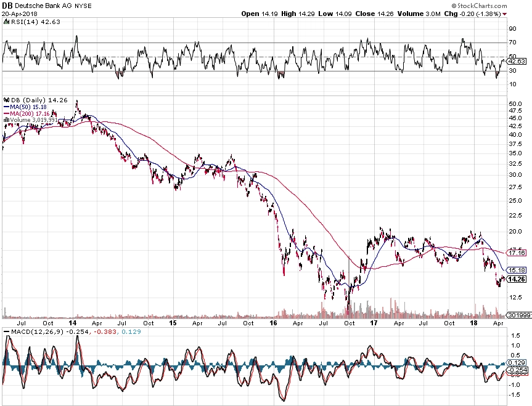The image size is (532, 406).
Task: Click the MA(200) red legend line
Action: pos(6,113)
